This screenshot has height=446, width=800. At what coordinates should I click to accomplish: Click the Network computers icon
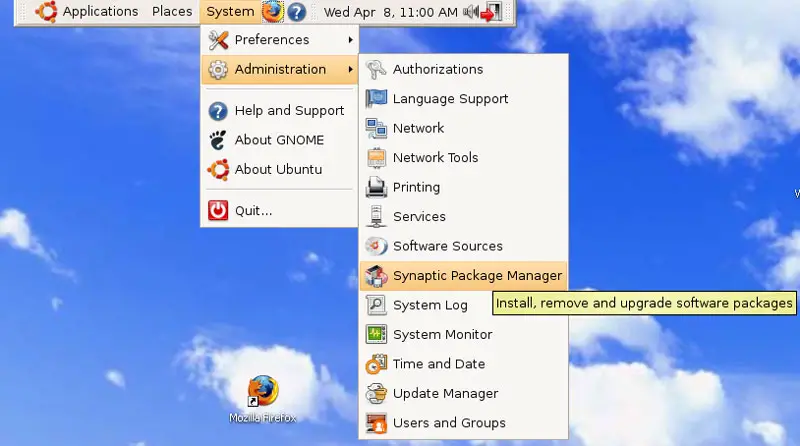(x=377, y=129)
